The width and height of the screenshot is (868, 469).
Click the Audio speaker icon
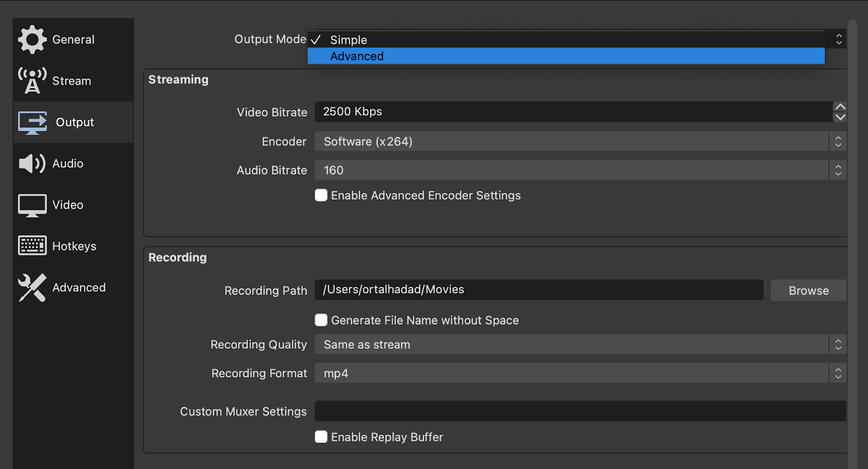click(x=33, y=164)
